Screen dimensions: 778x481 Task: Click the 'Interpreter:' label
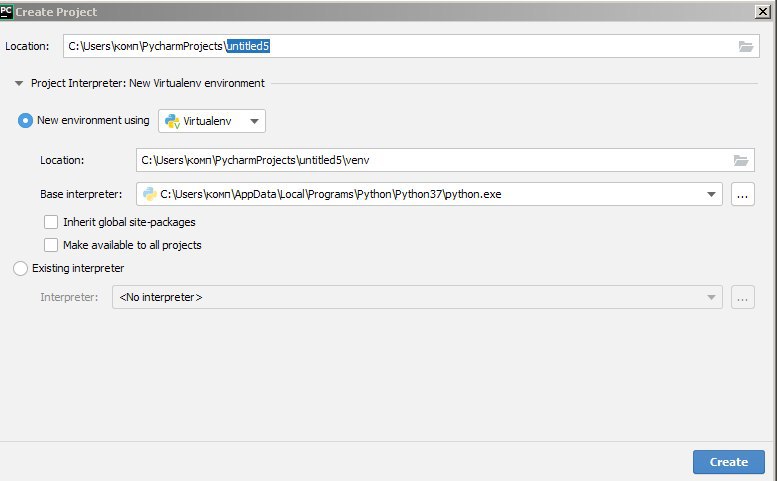(69, 297)
